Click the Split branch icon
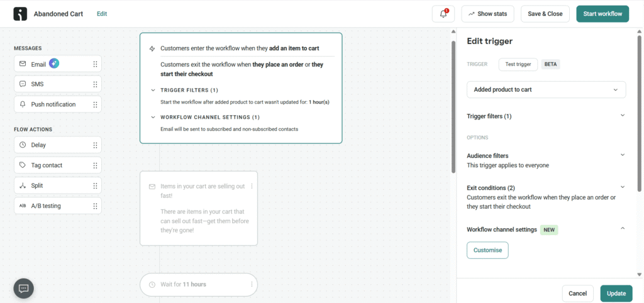Screen dimensions: 644x303 click(x=23, y=185)
